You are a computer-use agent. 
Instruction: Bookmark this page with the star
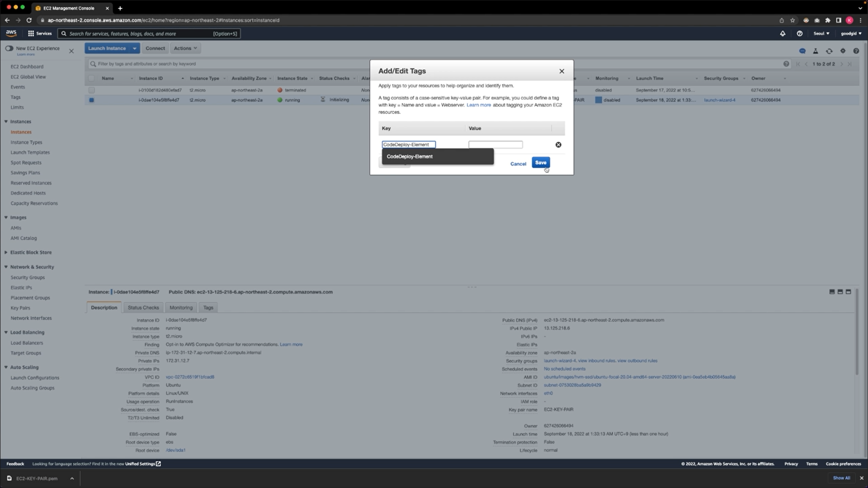point(793,20)
